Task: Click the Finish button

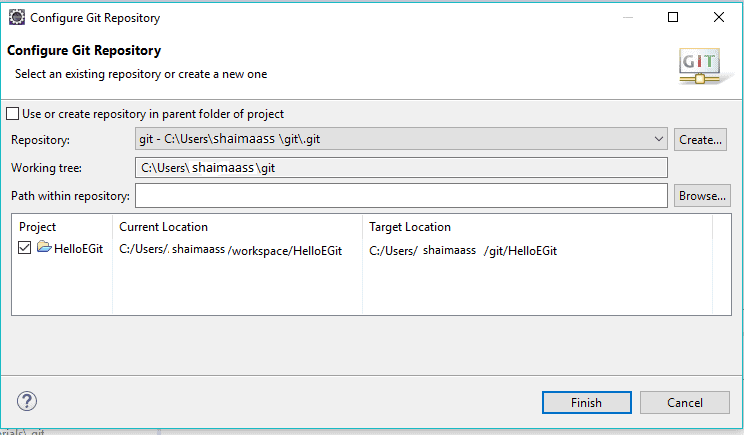Action: point(586,403)
